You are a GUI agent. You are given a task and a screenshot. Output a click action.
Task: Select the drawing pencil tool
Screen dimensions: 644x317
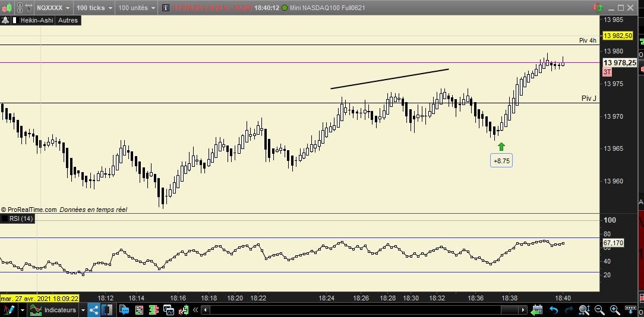pyautogui.click(x=9, y=310)
